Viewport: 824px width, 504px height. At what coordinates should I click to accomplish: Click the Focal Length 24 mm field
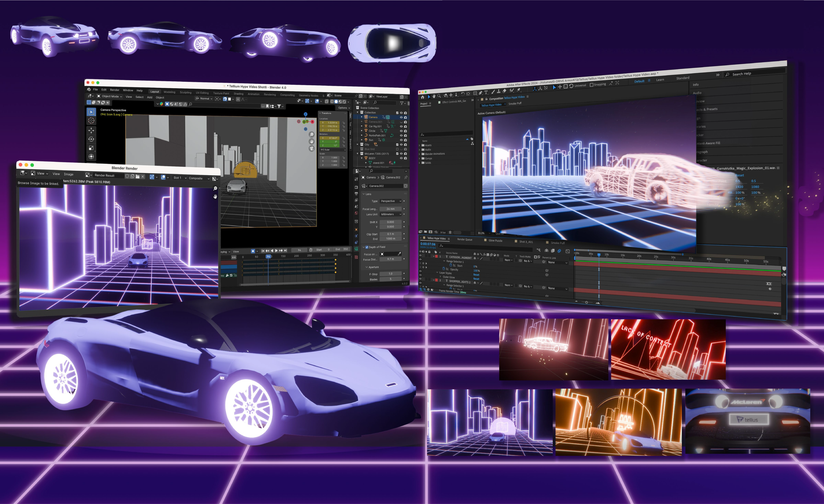pos(390,209)
